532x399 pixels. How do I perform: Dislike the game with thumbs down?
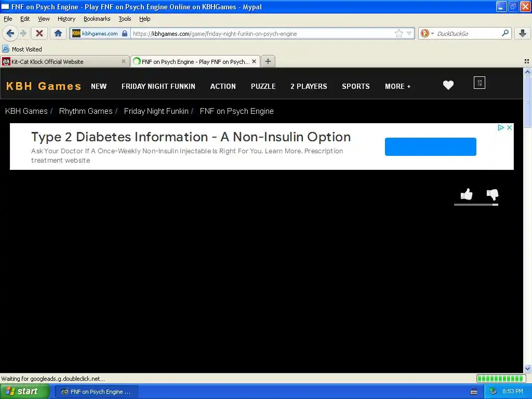[493, 194]
